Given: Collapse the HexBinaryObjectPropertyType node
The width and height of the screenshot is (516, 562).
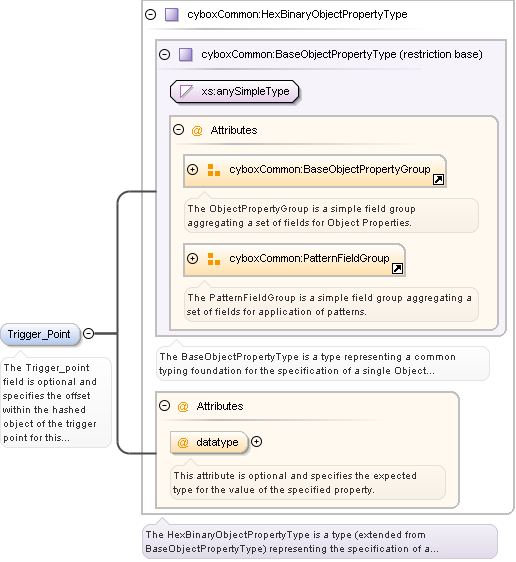Looking at the screenshot, I should 150,15.
